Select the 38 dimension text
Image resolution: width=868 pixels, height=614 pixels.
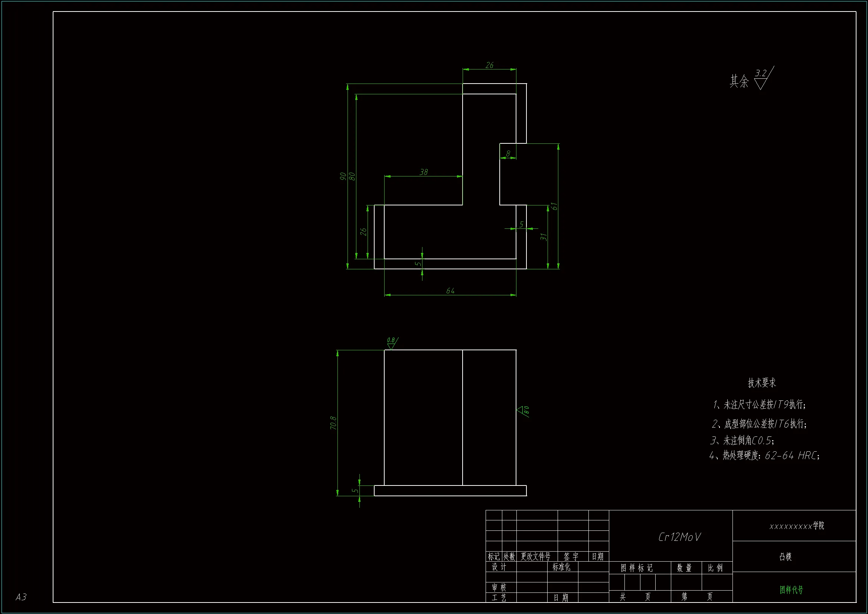(x=423, y=172)
